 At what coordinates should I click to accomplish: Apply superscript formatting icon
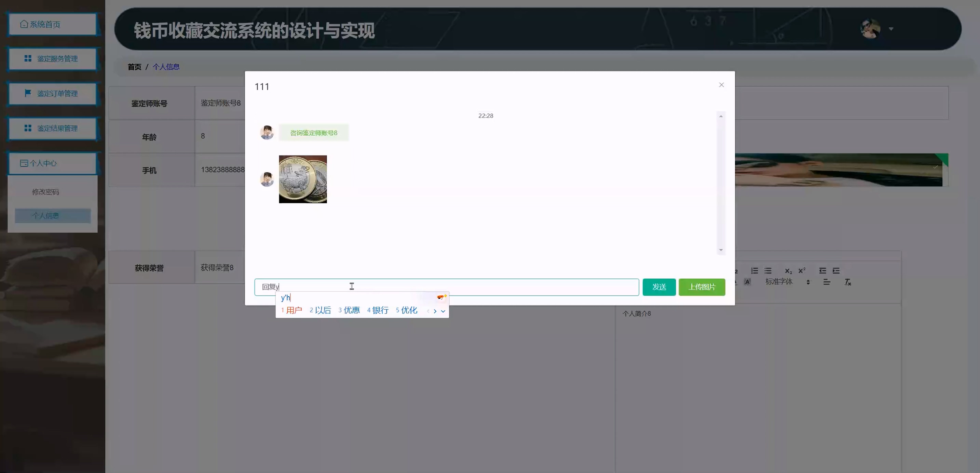pyautogui.click(x=802, y=271)
